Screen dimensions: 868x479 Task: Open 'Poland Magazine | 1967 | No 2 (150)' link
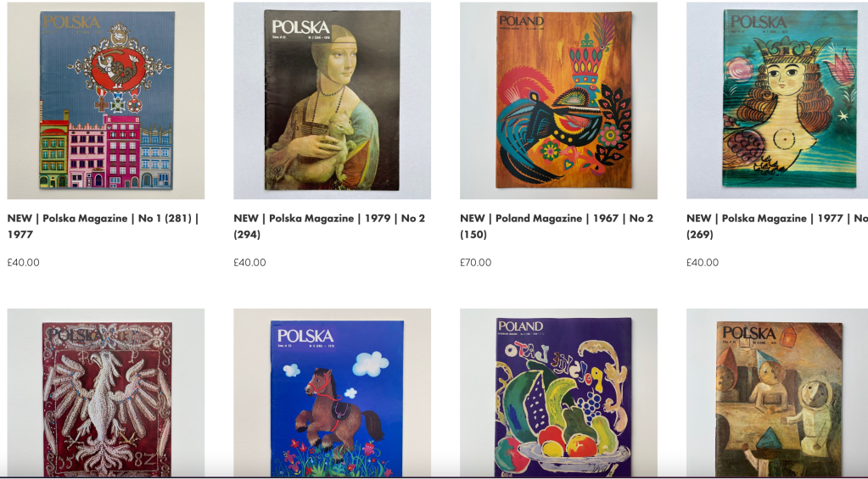pyautogui.click(x=557, y=226)
